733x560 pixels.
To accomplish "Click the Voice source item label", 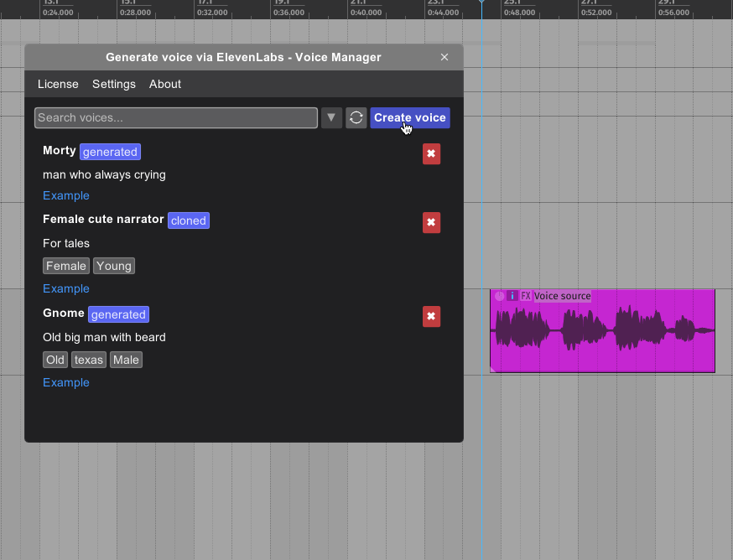I will coord(563,296).
